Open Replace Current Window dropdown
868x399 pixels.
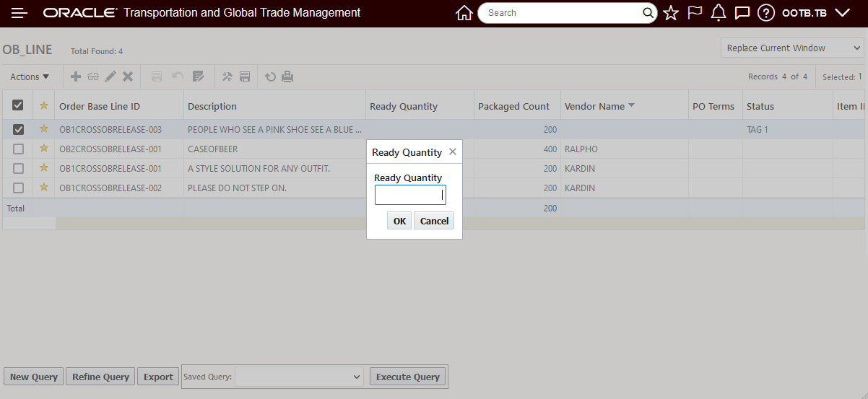click(792, 48)
